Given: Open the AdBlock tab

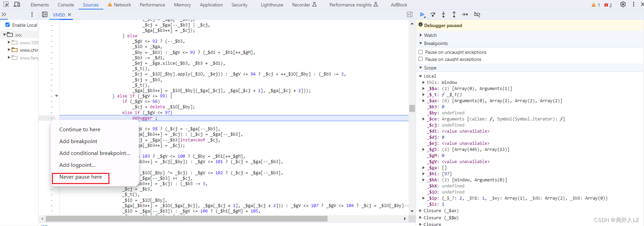Looking at the screenshot, I should point(399,5).
